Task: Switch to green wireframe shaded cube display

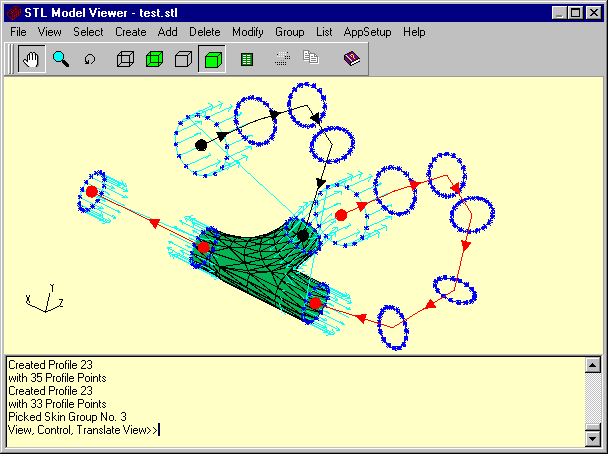Action: click(x=154, y=59)
